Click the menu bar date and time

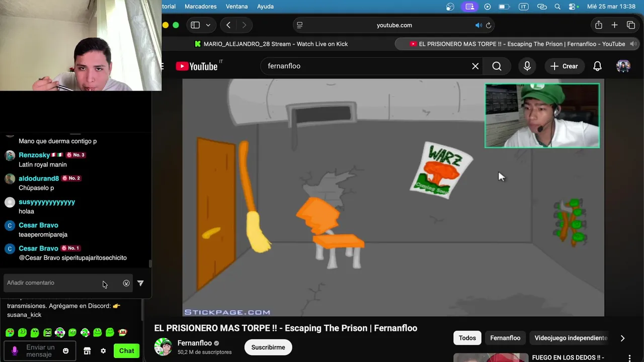click(611, 7)
